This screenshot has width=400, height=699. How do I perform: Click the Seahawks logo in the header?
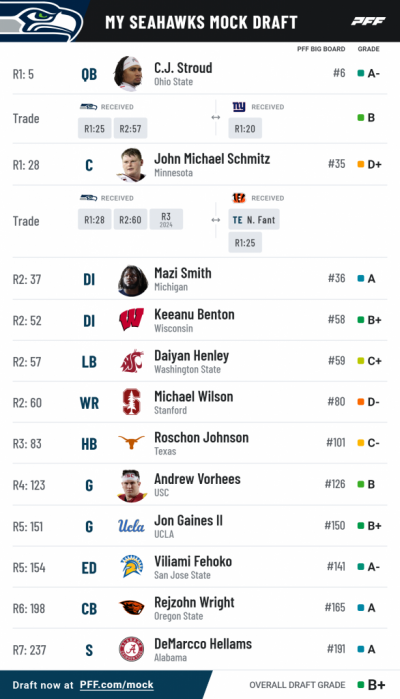[41, 21]
